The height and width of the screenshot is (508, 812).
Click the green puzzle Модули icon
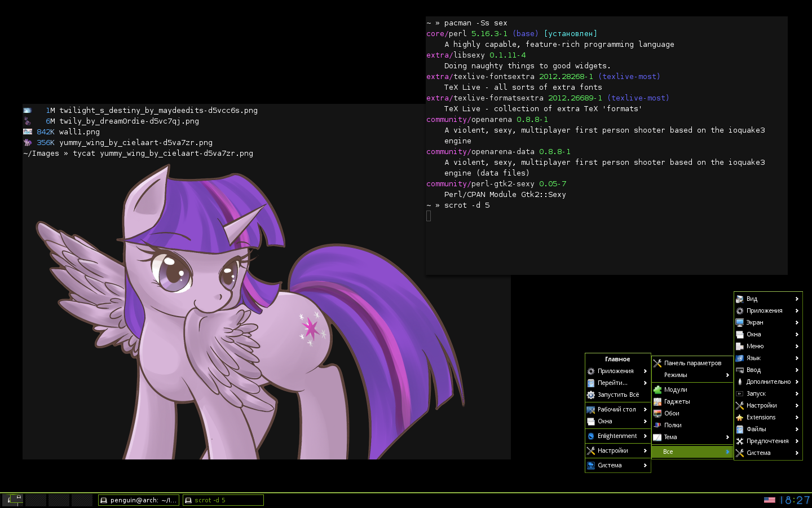(657, 389)
